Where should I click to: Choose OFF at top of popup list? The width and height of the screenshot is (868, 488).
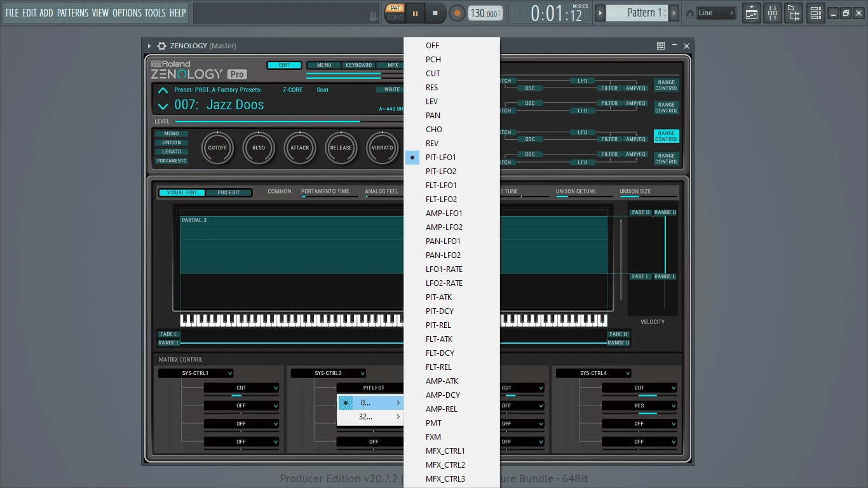pyautogui.click(x=452, y=46)
